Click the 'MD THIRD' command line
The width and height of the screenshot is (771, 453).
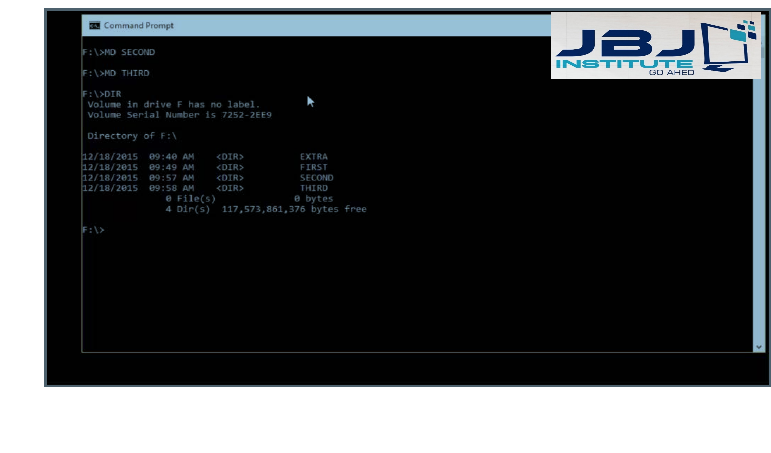pyautogui.click(x=116, y=73)
